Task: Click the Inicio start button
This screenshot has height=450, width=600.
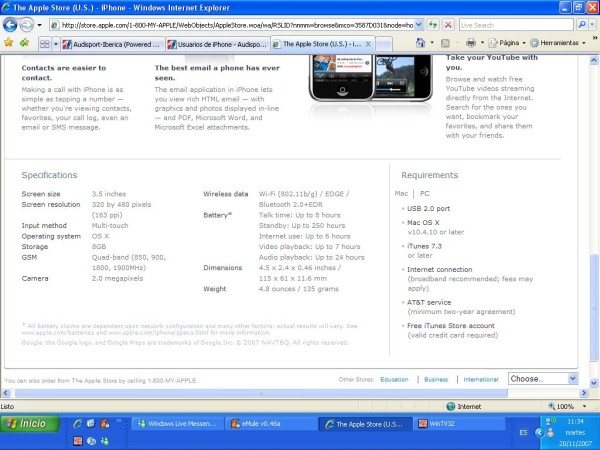Action: [30, 424]
